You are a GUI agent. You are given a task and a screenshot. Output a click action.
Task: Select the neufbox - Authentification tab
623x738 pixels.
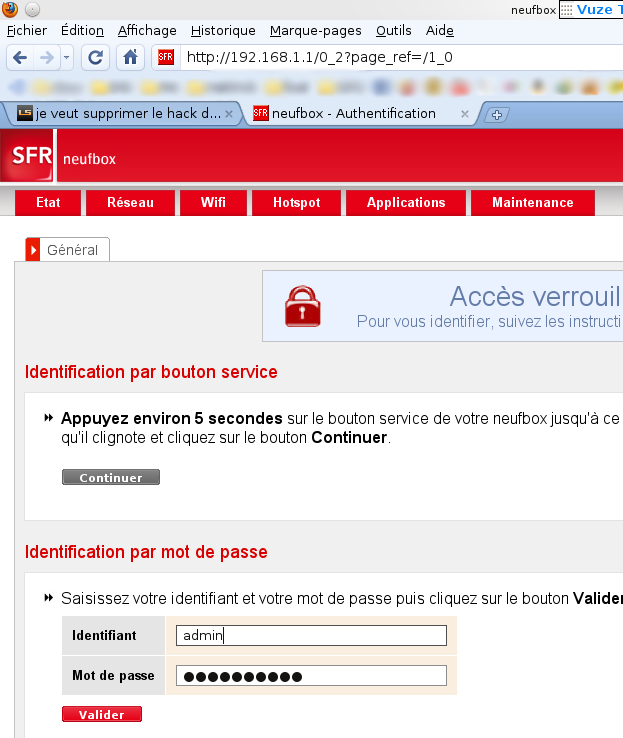point(362,113)
